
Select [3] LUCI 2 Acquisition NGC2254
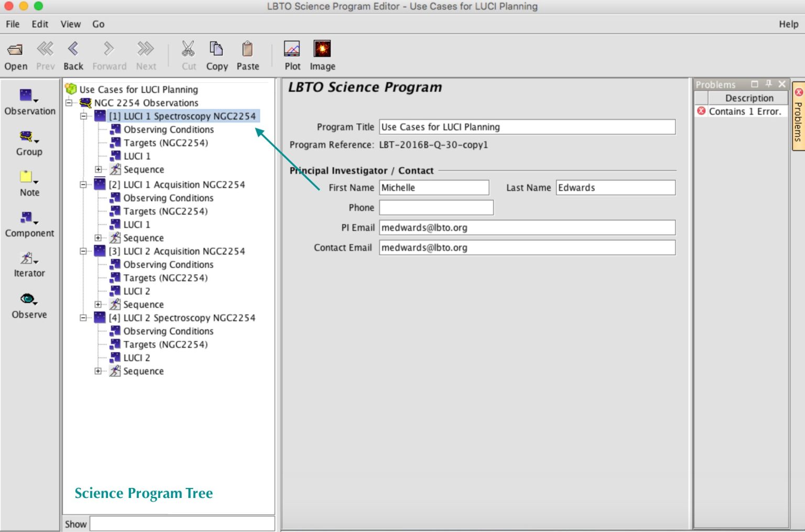[x=177, y=251]
